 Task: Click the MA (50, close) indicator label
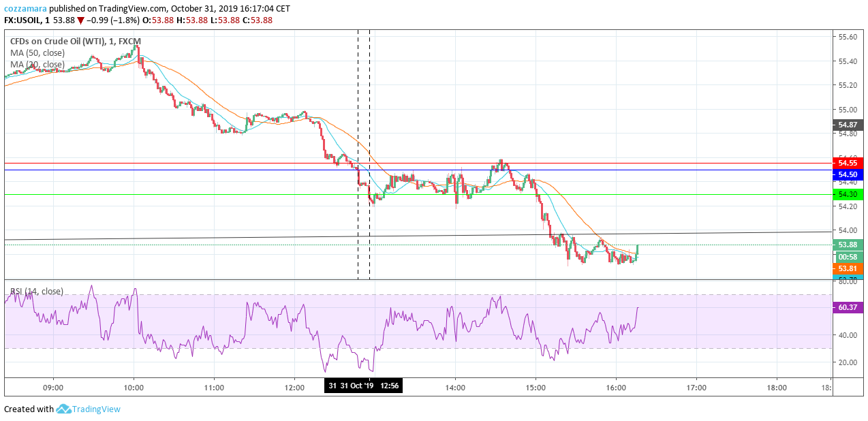pyautogui.click(x=37, y=52)
